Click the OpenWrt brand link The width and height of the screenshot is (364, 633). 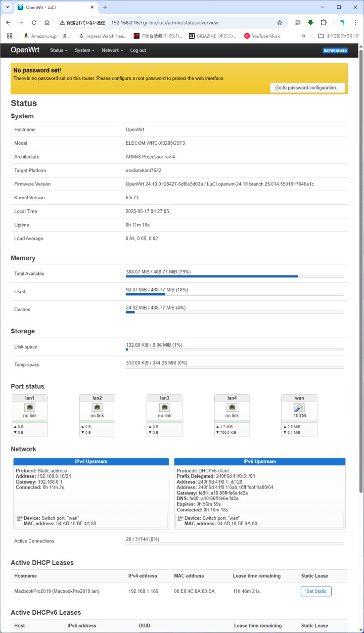click(x=26, y=50)
